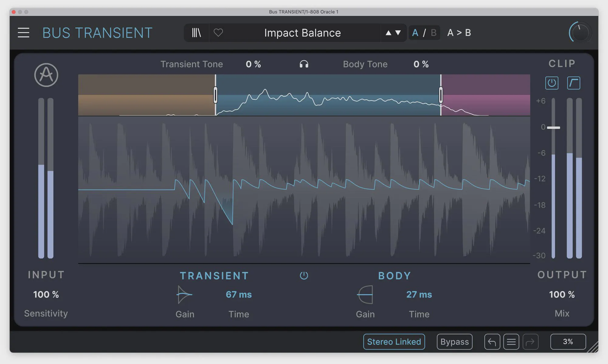Click the clip threshold slider handle
Viewport: 608px width, 364px height.
(553, 128)
